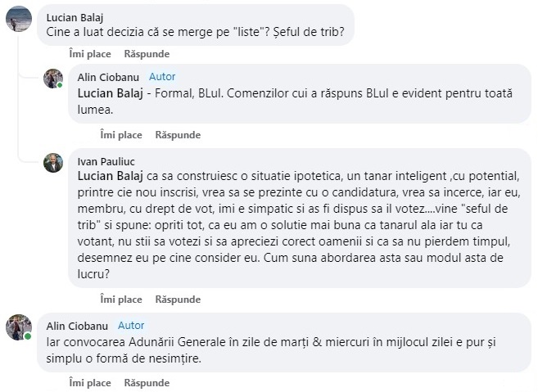Reply to Lucian Balaj's comment via Răspunde
This screenshot has width=538, height=392.
click(x=147, y=54)
